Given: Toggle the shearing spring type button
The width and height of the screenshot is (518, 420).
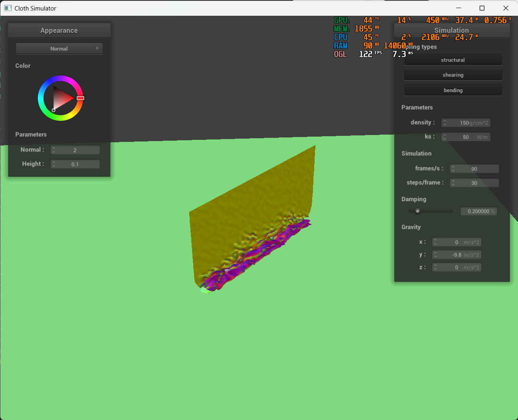Looking at the screenshot, I should [453, 75].
